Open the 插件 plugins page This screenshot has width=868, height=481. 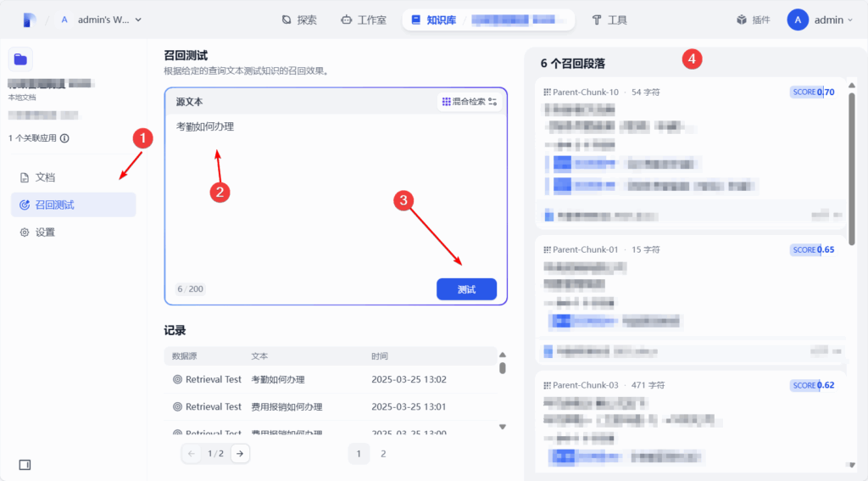753,20
